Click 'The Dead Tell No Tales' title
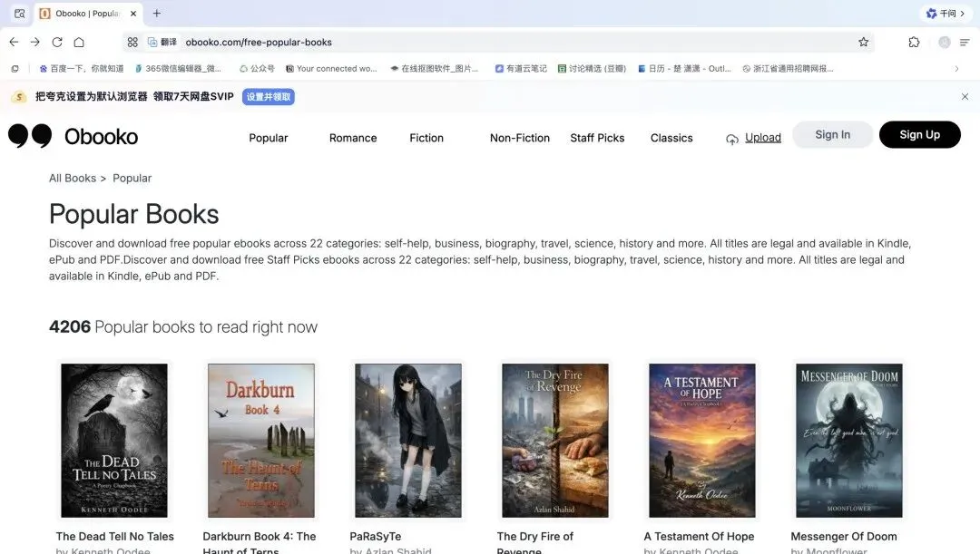The width and height of the screenshot is (980, 554). [x=115, y=537]
